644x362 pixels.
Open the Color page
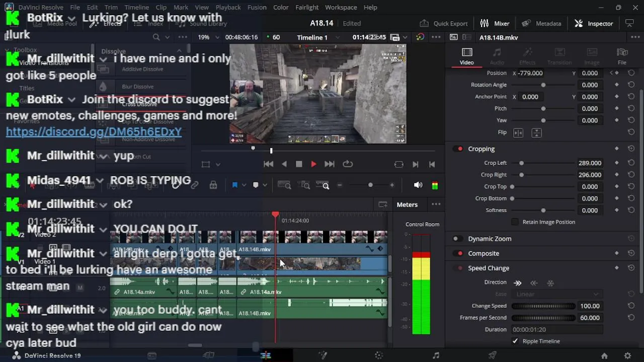pyautogui.click(x=379, y=355)
